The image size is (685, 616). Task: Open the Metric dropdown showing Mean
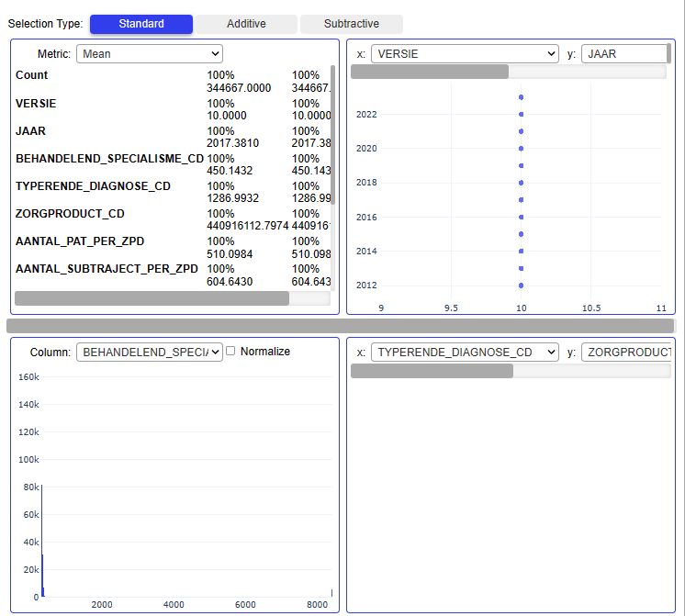click(150, 54)
